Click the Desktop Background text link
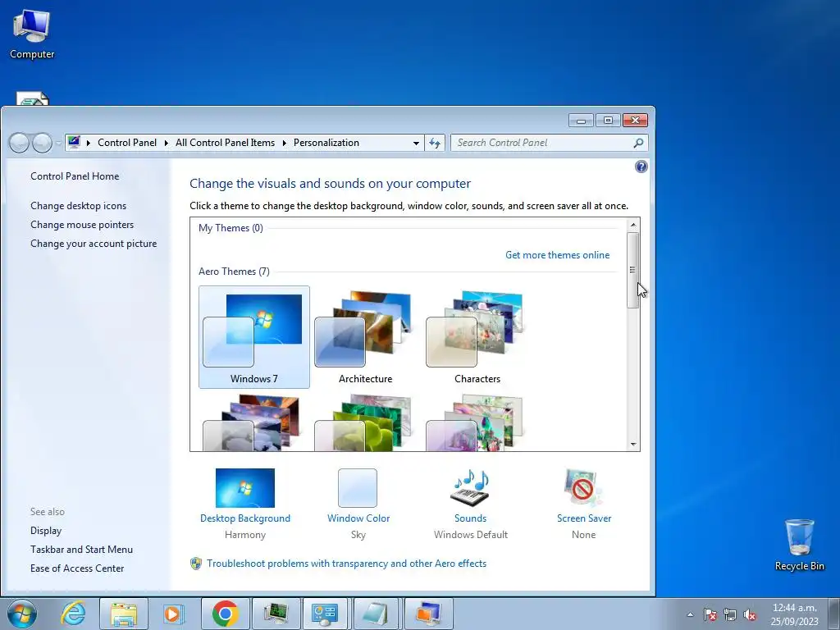 pos(244,518)
